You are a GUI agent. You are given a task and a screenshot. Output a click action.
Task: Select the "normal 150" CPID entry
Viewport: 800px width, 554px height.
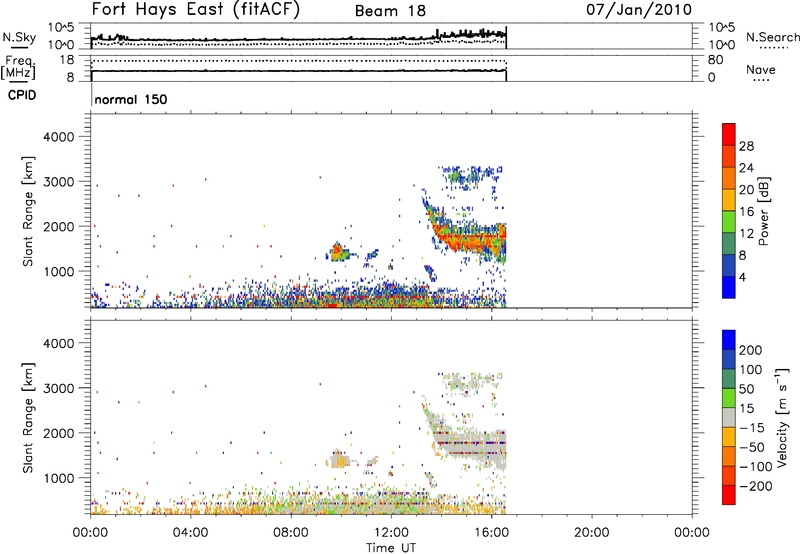point(131,99)
